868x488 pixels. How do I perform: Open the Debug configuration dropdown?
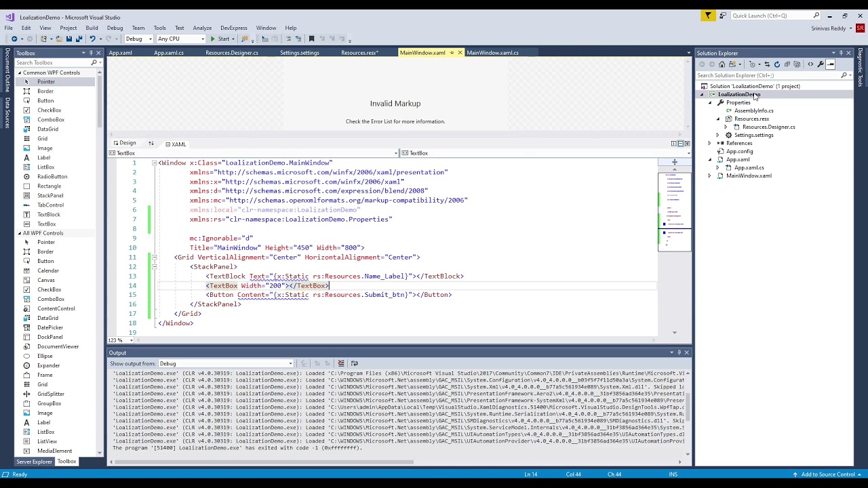pyautogui.click(x=138, y=39)
